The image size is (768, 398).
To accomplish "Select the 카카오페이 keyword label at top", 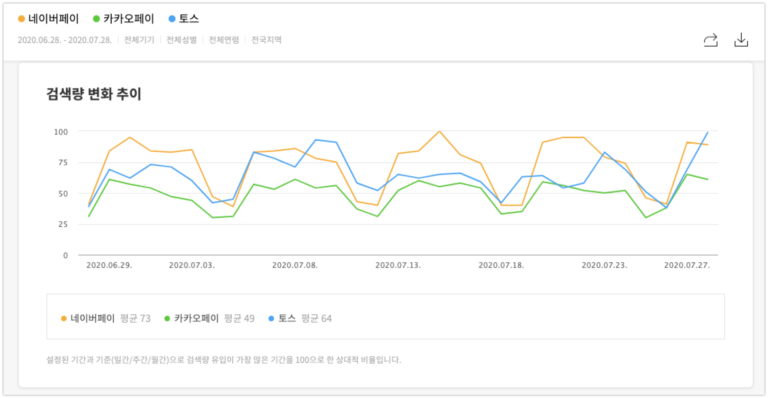I will [x=128, y=19].
